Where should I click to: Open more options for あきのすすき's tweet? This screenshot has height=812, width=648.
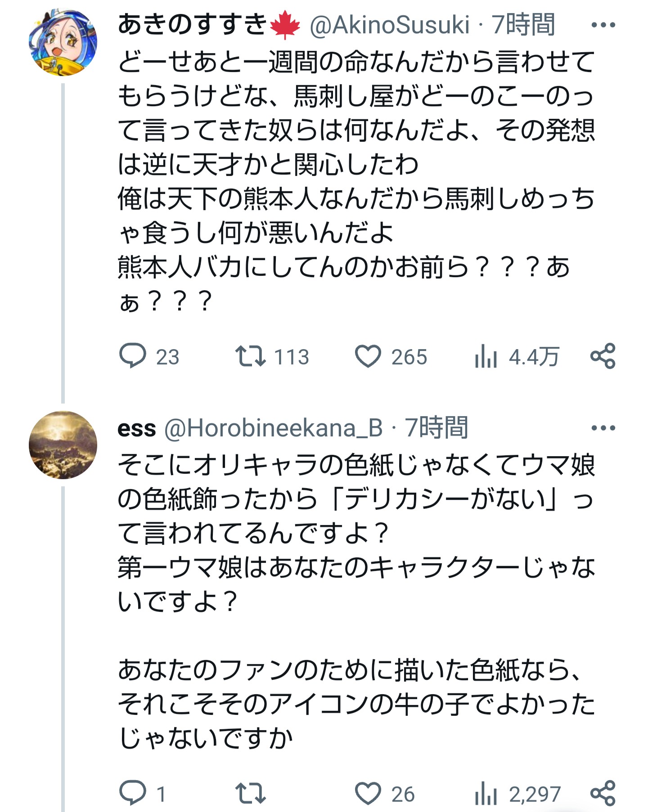pos(603,25)
